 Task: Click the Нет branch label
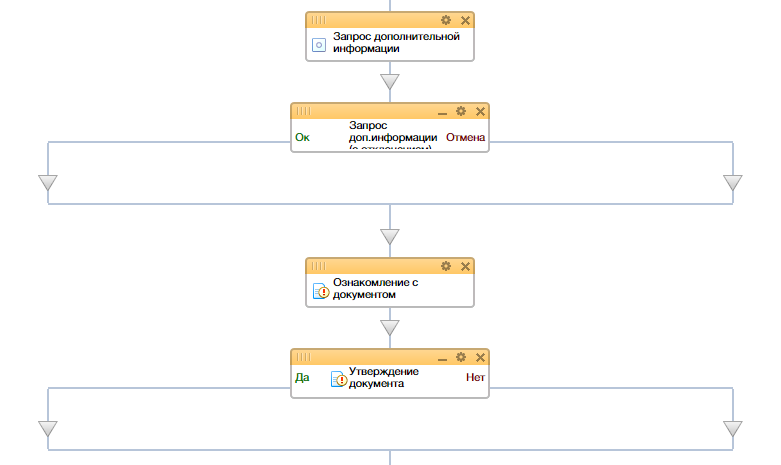point(475,377)
